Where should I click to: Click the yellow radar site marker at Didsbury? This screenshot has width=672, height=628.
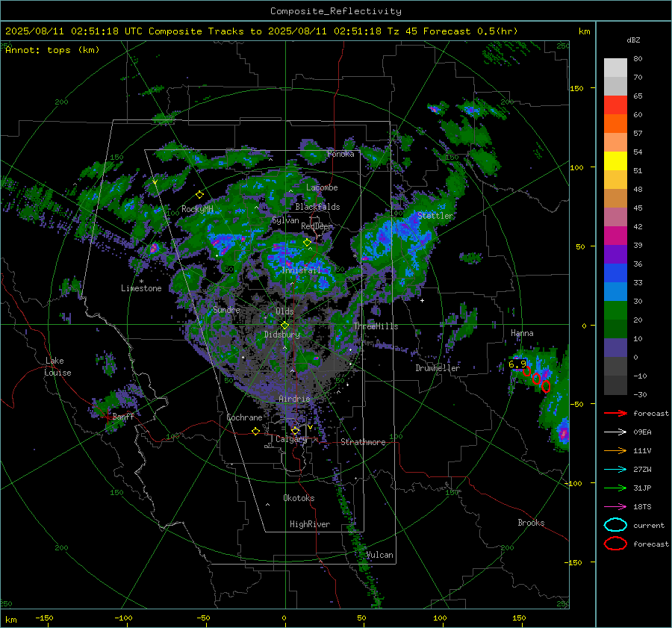284,326
